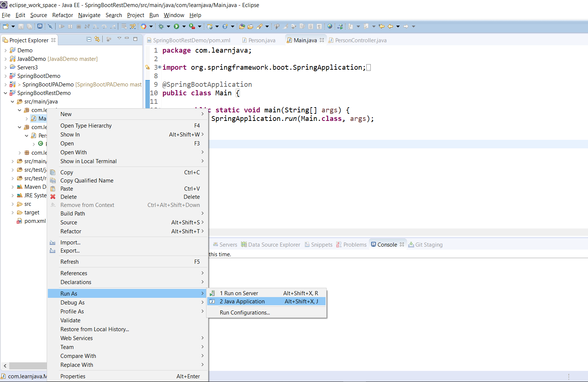The height and width of the screenshot is (382, 588).
Task: Select 2 Java Application from submenu
Action: pos(242,302)
